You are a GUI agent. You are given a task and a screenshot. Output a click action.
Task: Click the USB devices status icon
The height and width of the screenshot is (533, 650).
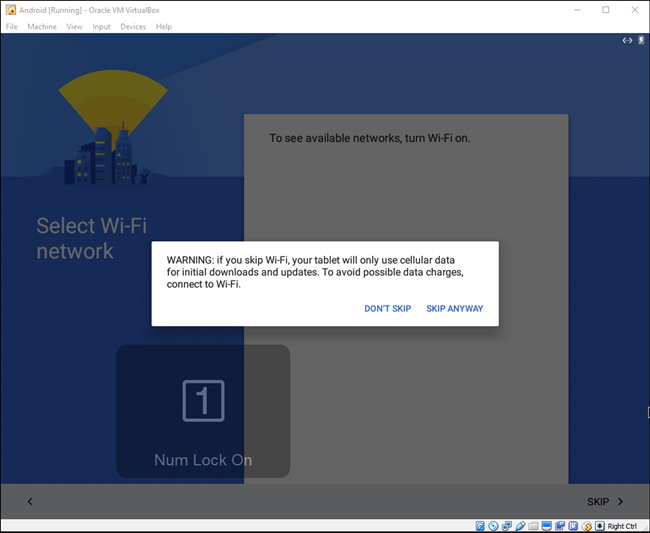pos(520,526)
